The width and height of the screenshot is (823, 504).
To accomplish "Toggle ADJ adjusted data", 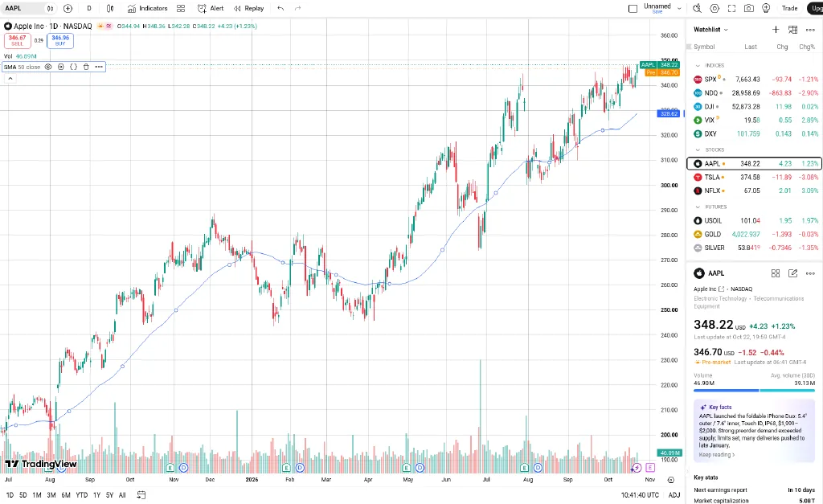I will [x=674, y=495].
